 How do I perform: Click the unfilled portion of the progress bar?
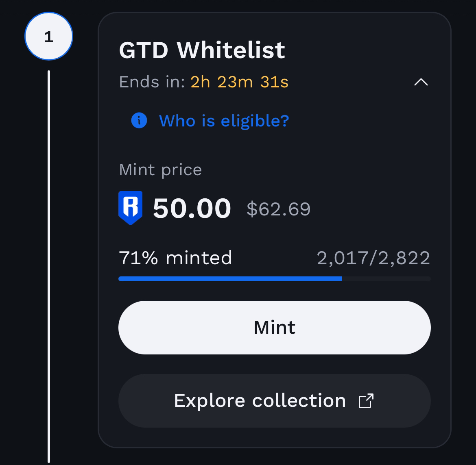pyautogui.click(x=386, y=279)
